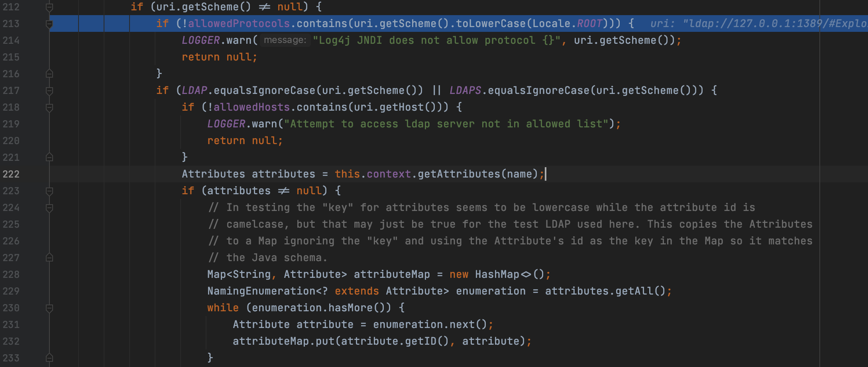The image size is (868, 367).
Task: Collapse the LDAP if-block at line 217
Action: [x=49, y=91]
